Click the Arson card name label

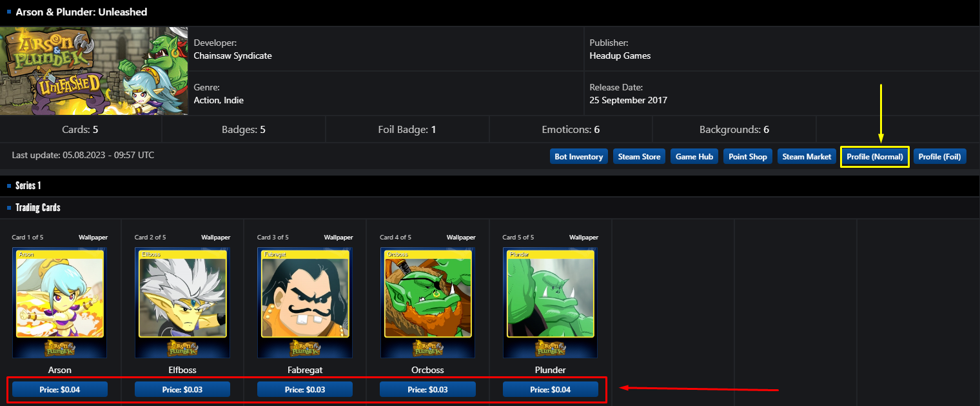(60, 370)
